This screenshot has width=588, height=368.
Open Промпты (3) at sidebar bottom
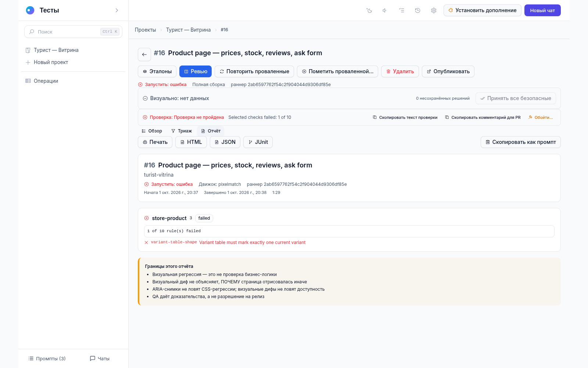click(47, 358)
